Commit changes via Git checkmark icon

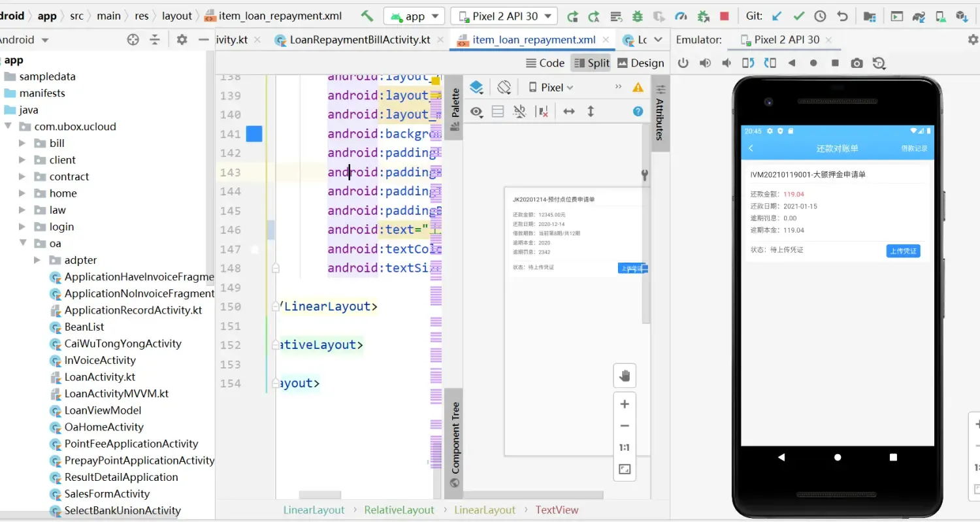click(798, 15)
